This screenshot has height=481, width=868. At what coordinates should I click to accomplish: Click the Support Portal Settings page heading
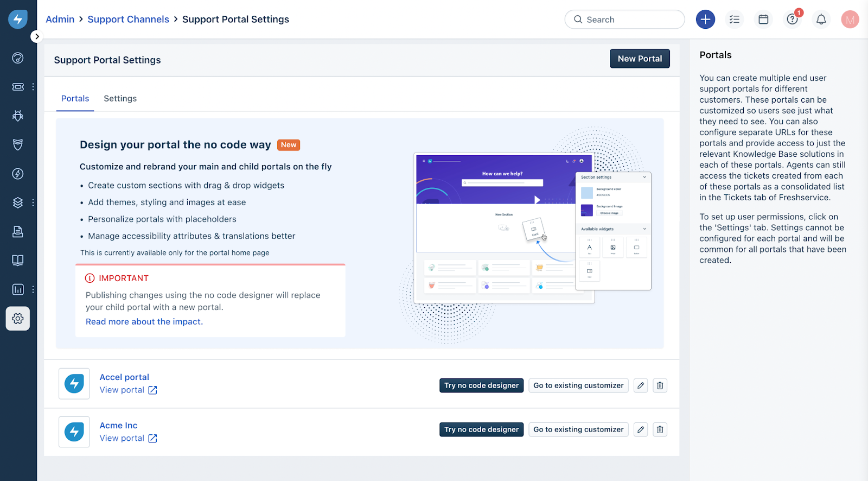pyautogui.click(x=107, y=60)
